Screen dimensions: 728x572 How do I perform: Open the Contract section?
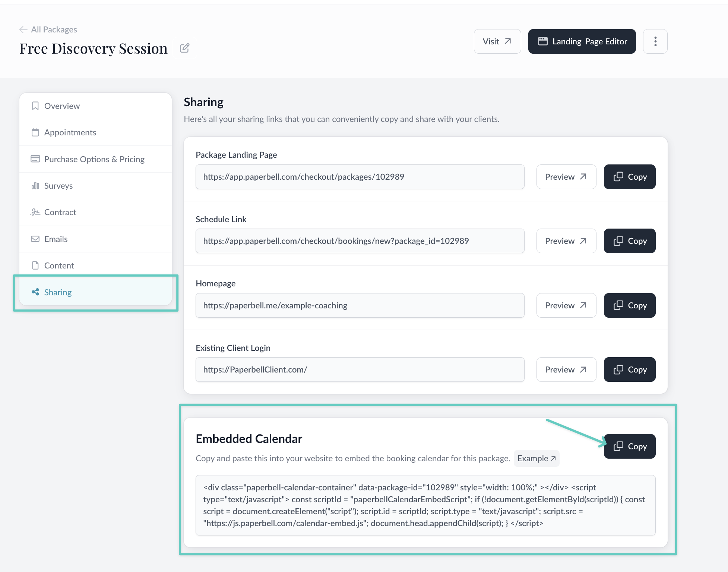pos(60,212)
